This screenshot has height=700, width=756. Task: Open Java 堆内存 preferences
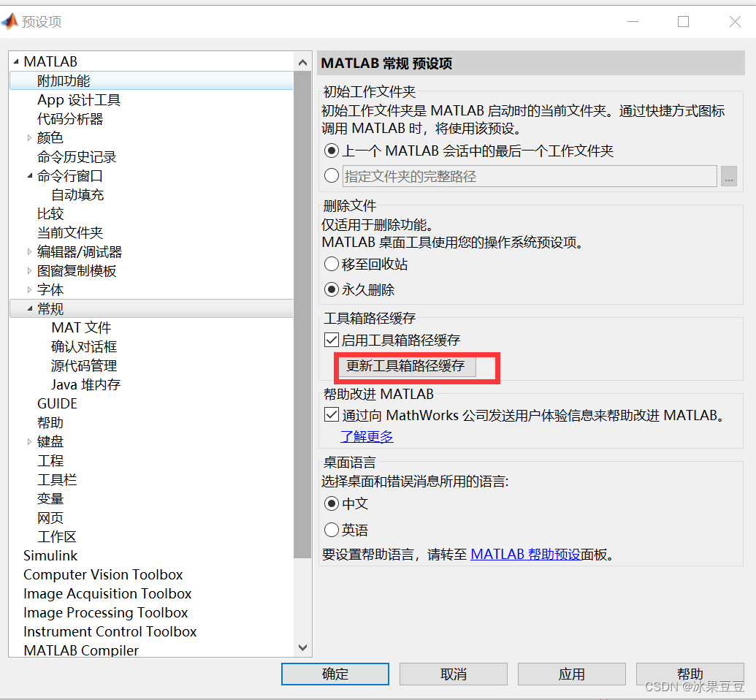(x=85, y=384)
